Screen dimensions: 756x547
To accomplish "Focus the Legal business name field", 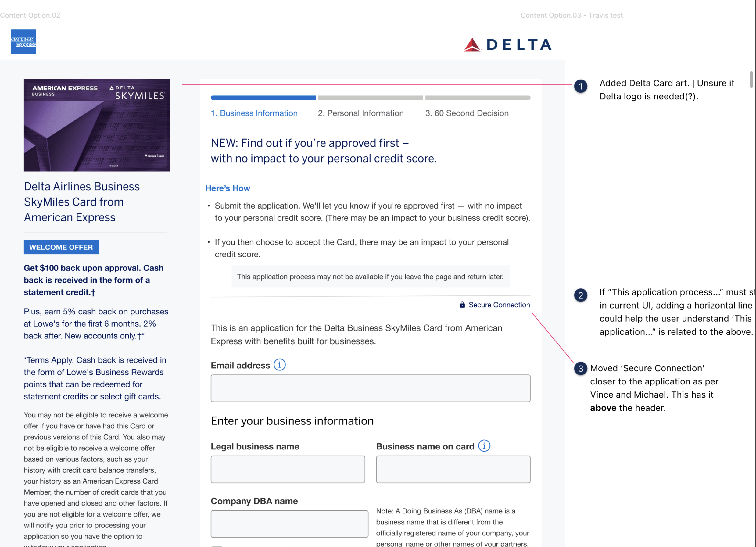I will click(x=288, y=469).
